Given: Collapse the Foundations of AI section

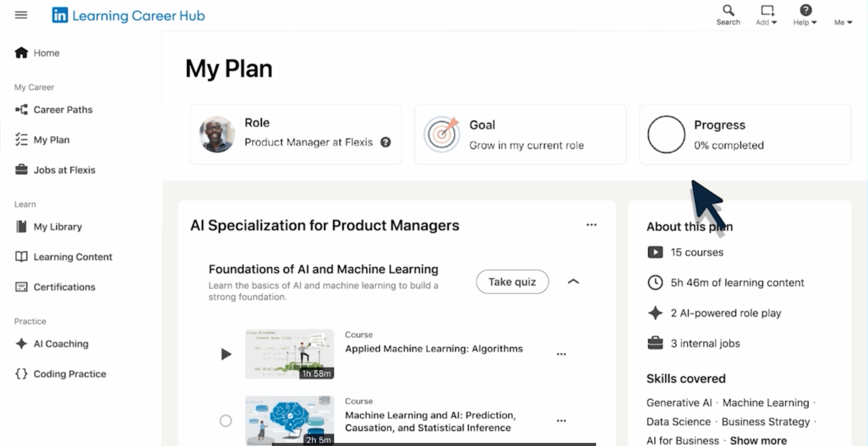Looking at the screenshot, I should pos(573,282).
